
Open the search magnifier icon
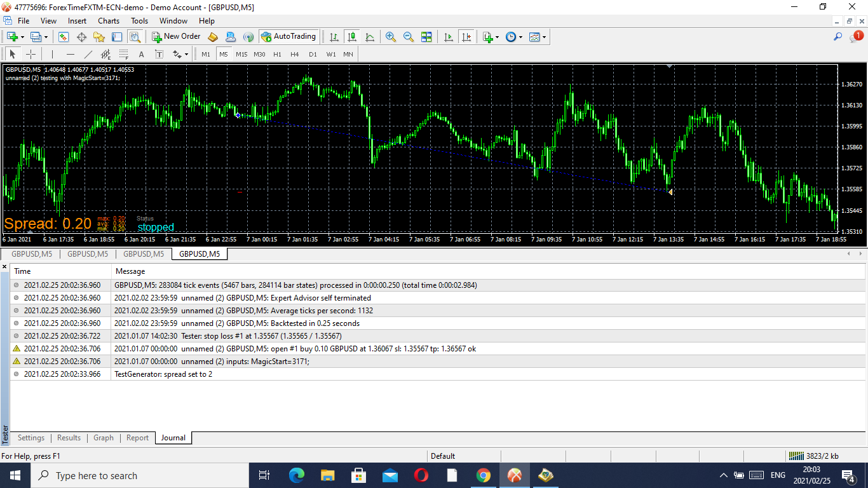click(x=838, y=37)
